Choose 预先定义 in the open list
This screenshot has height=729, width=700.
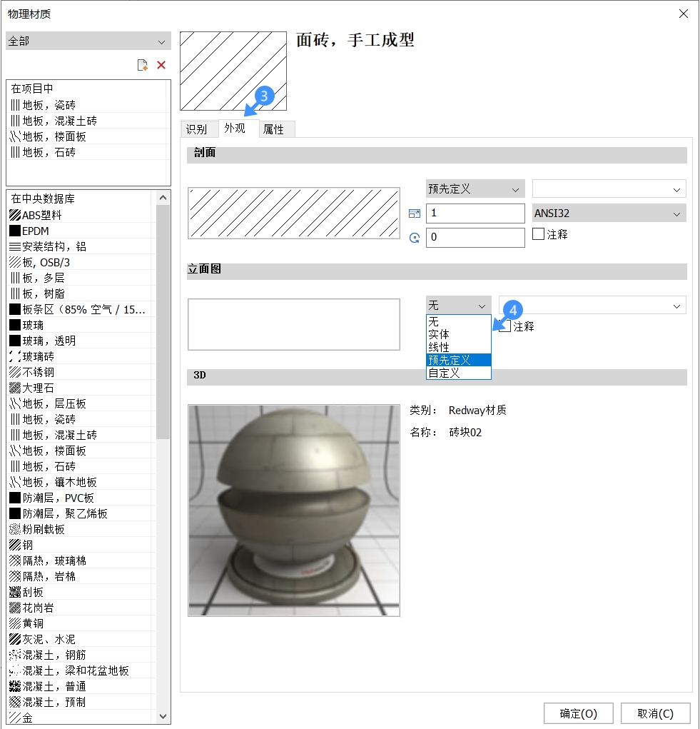(458, 361)
